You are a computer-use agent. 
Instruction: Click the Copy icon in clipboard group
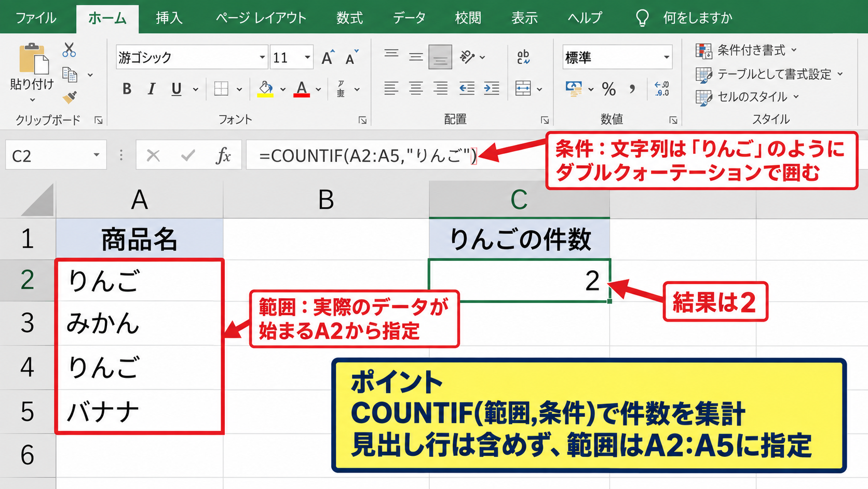(70, 75)
